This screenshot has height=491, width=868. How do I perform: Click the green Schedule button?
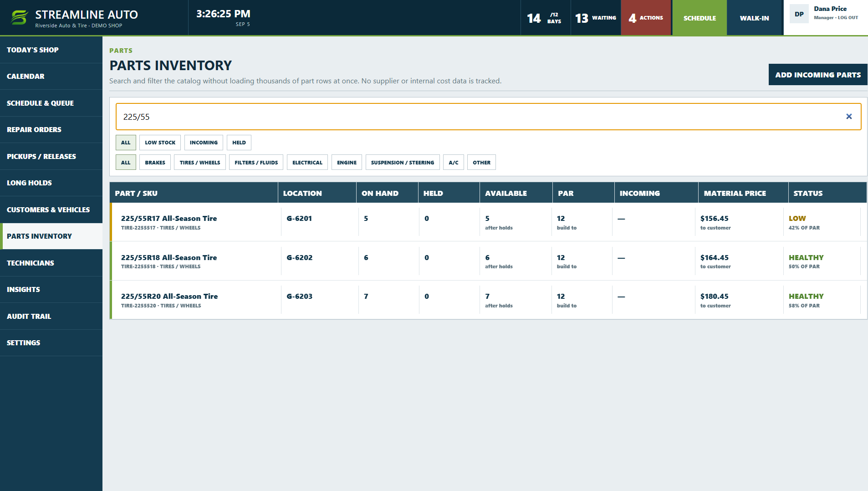click(x=700, y=18)
